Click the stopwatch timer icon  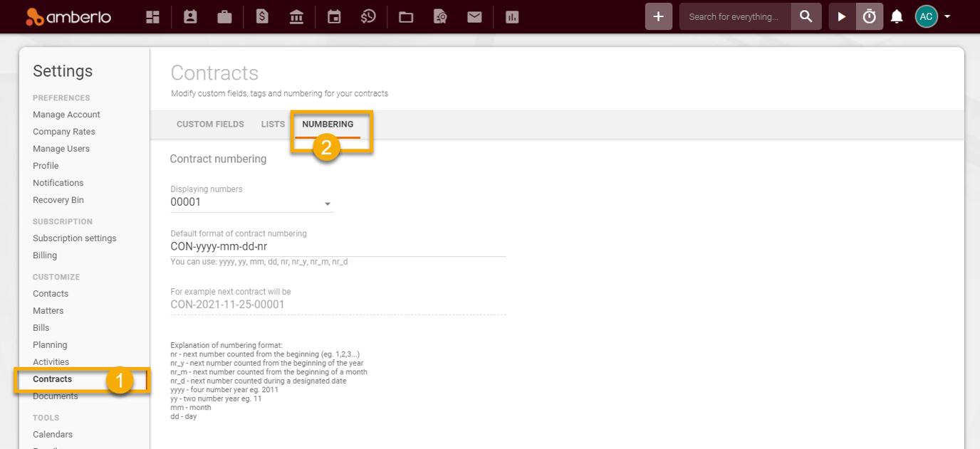[870, 17]
